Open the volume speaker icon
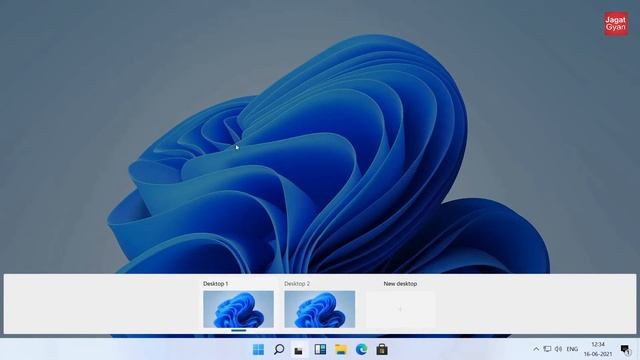Viewport: 640px width, 360px height. [558, 349]
